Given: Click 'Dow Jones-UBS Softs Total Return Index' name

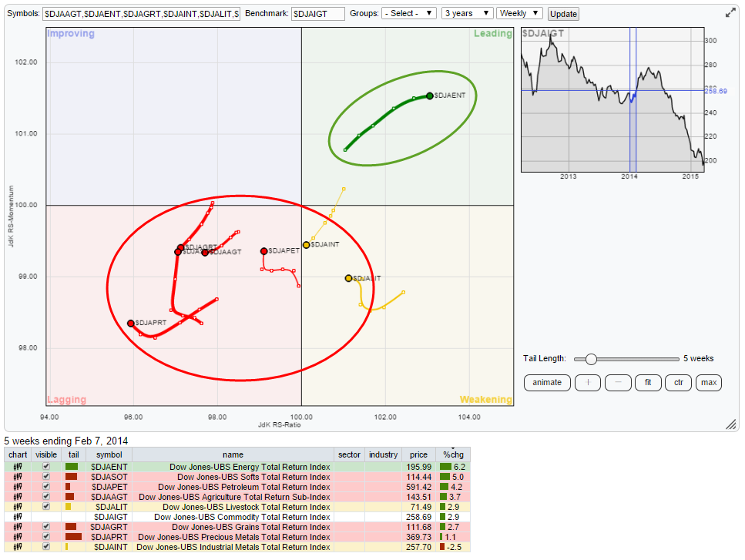Looking at the screenshot, I should (253, 477).
